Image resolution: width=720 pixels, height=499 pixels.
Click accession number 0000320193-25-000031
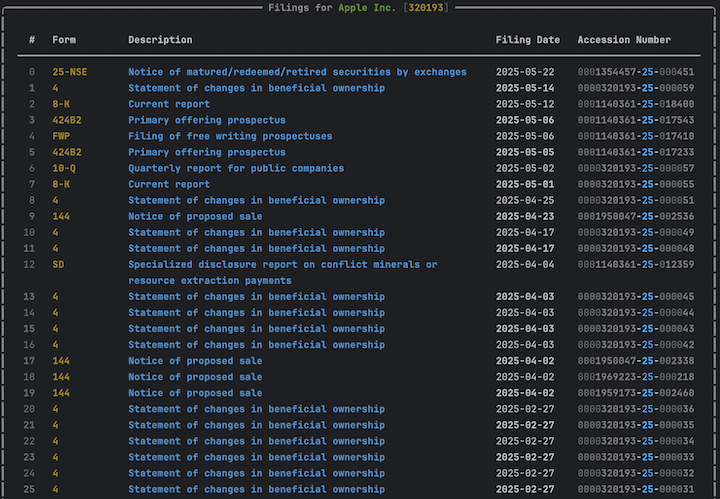[x=636, y=490]
